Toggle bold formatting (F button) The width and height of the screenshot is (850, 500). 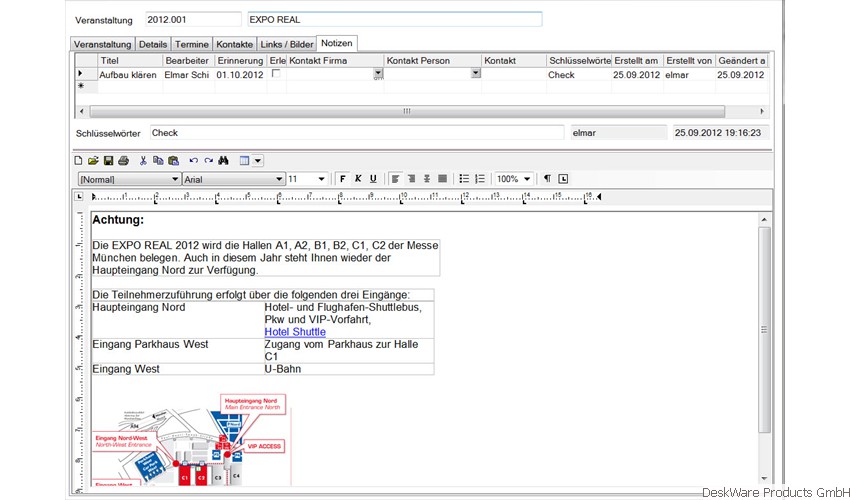coord(343,179)
